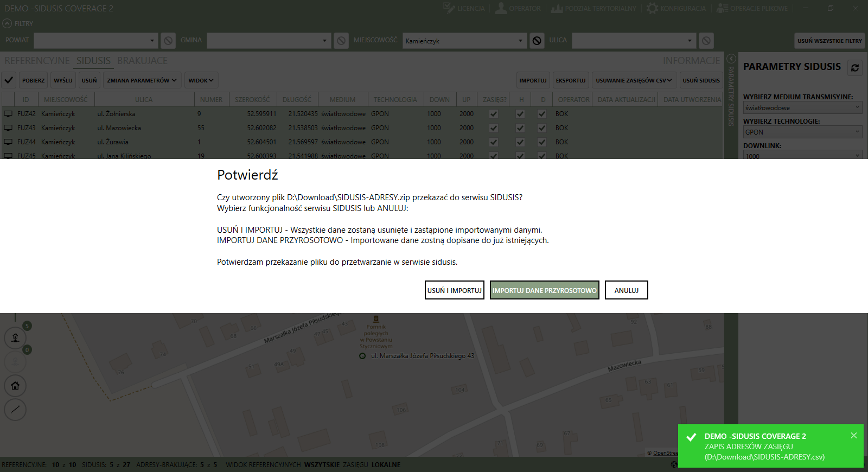868x472 pixels.
Task: Clear the MIEJSCOWOŚĆ filter with the cancel icon
Action: click(x=537, y=41)
